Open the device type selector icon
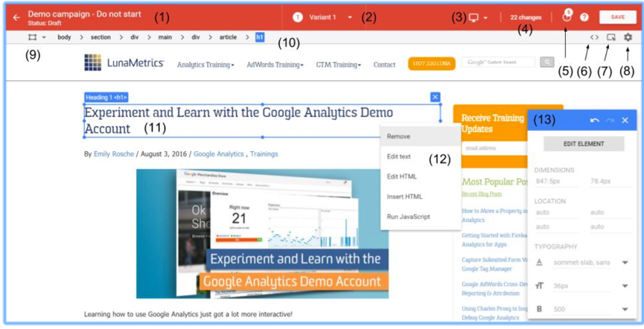Image resolution: width=644 pixels, height=329 pixels. [x=477, y=17]
